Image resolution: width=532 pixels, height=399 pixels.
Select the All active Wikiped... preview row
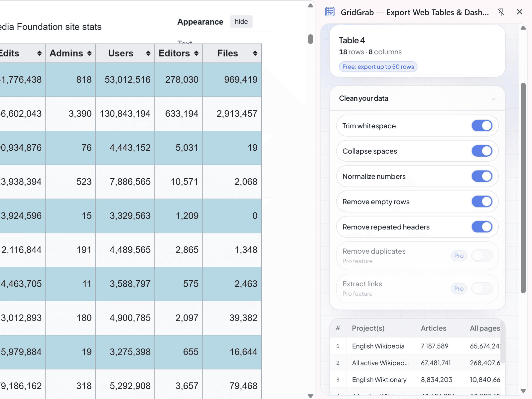416,363
